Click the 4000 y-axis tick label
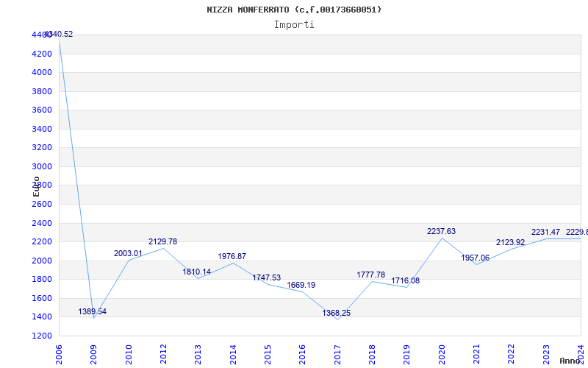The height and width of the screenshot is (368, 588). 42,72
